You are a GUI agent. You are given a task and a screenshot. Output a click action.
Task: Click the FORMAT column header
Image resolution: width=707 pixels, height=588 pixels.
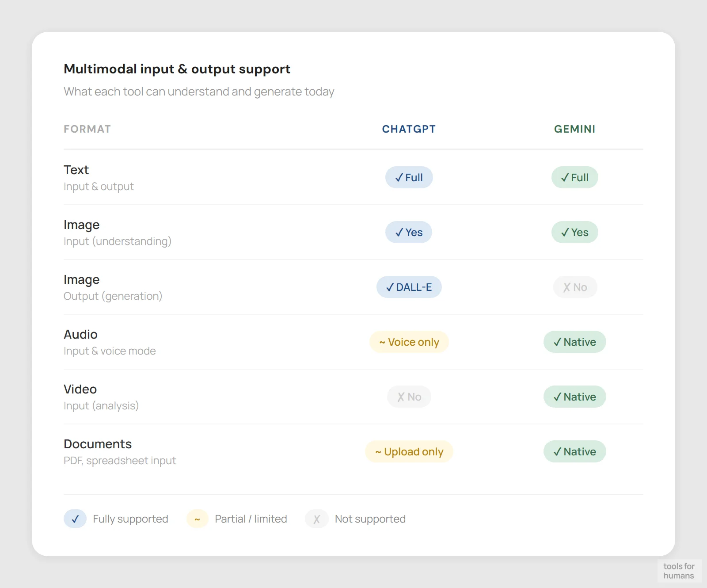[87, 129]
